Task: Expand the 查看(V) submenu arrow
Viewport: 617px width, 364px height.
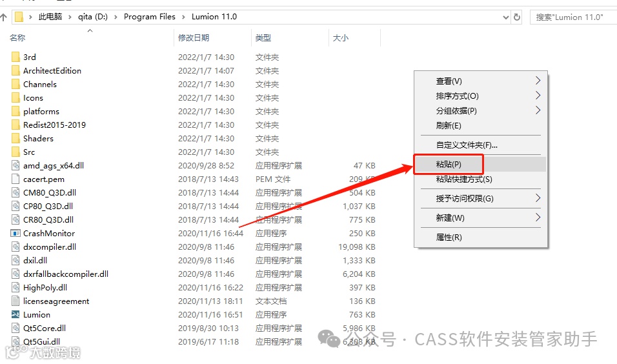Action: pos(538,81)
